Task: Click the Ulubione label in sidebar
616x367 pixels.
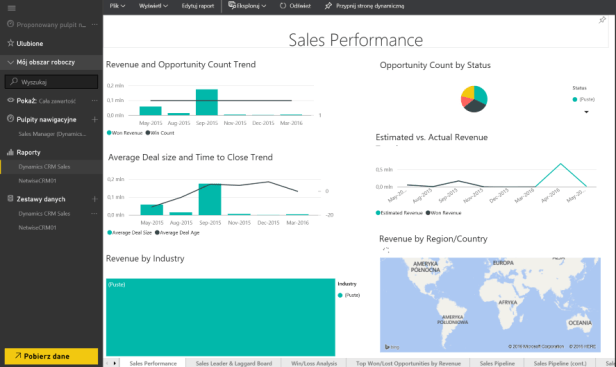Action: 30,43
